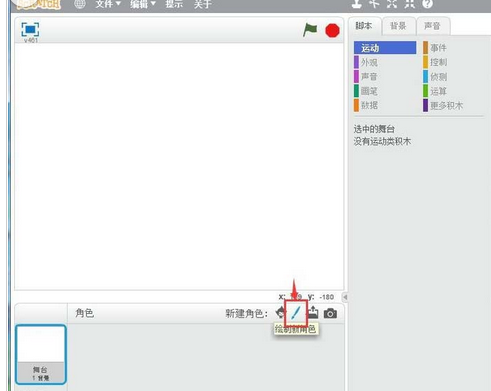The image size is (491, 391).
Task: Open the 编辑 menu
Action: (143, 4)
